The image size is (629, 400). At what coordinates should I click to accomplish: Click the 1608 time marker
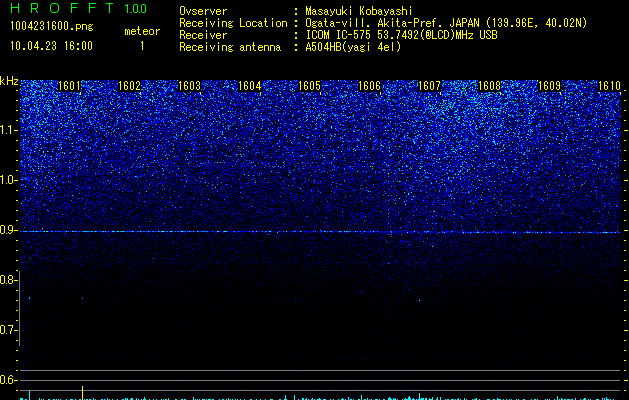point(489,86)
